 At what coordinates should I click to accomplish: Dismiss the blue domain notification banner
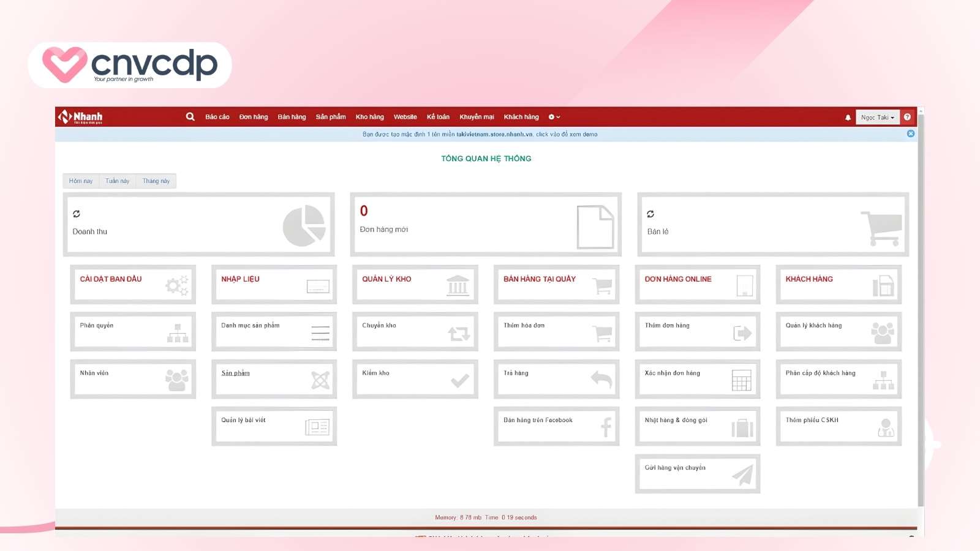(x=911, y=134)
